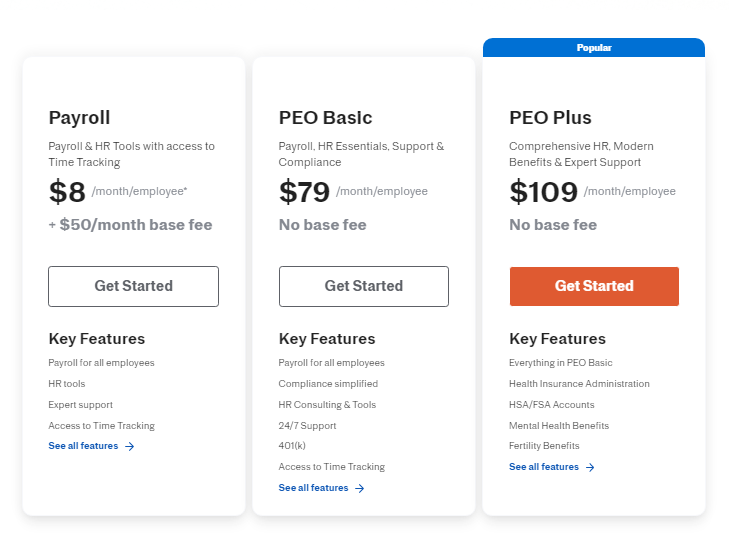Image resolution: width=729 pixels, height=535 pixels.
Task: Click the Payroll plan title
Action: 79,118
